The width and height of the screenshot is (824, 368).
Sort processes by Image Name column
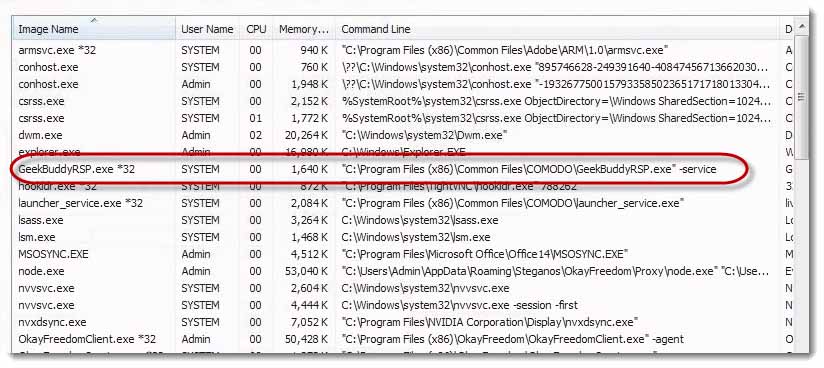94,29
